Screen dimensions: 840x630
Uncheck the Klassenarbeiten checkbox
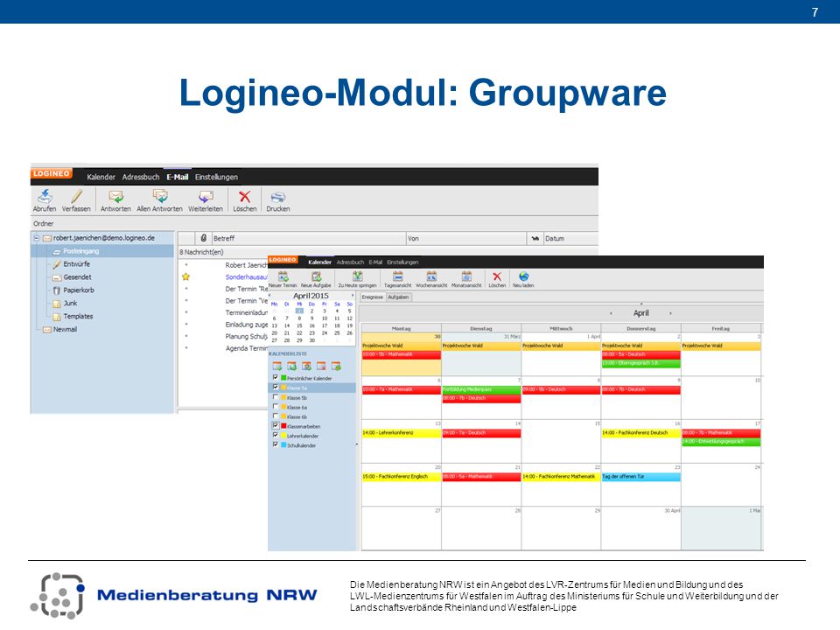click(276, 426)
